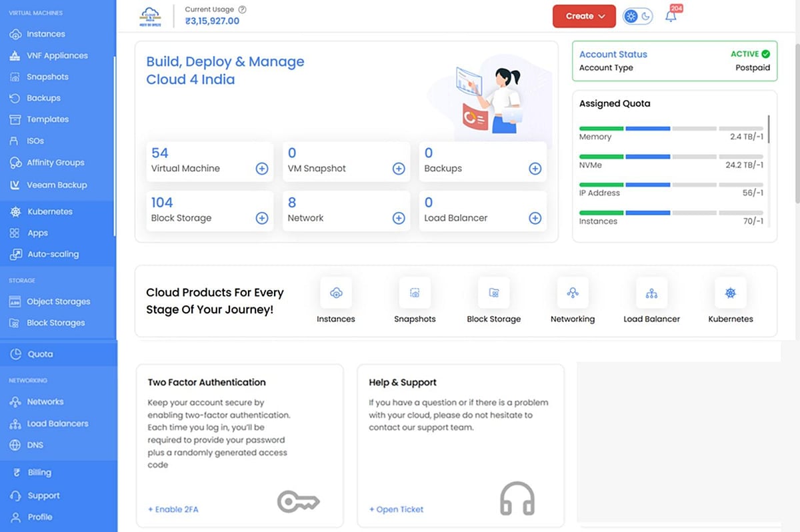Click the DNS sidebar icon
This screenshot has width=800, height=532.
15,445
